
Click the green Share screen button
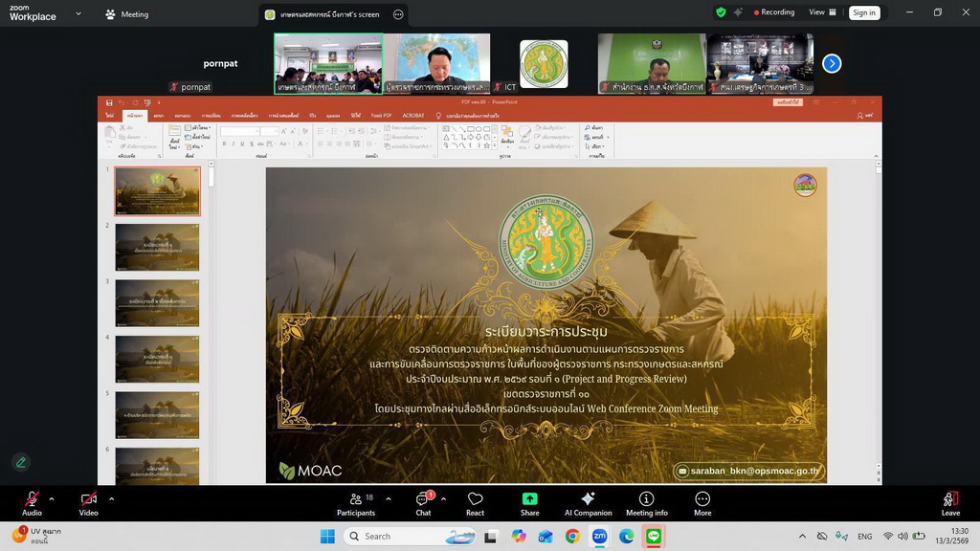[529, 502]
